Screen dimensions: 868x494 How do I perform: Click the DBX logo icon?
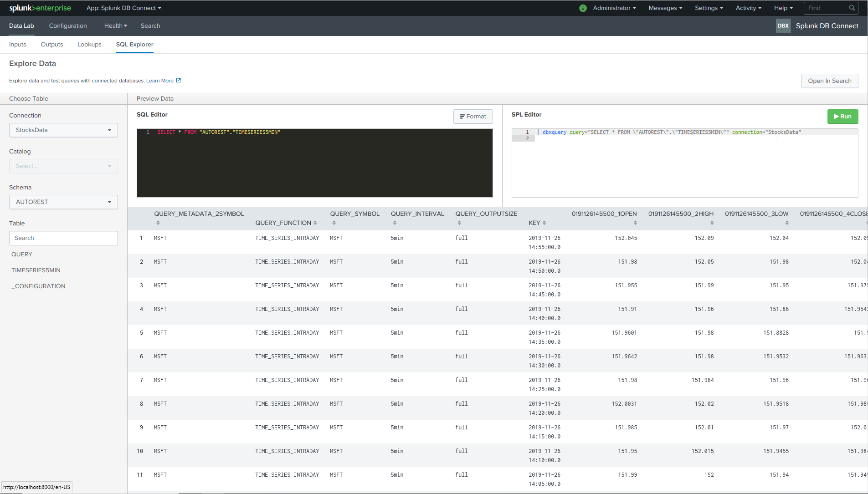(783, 26)
